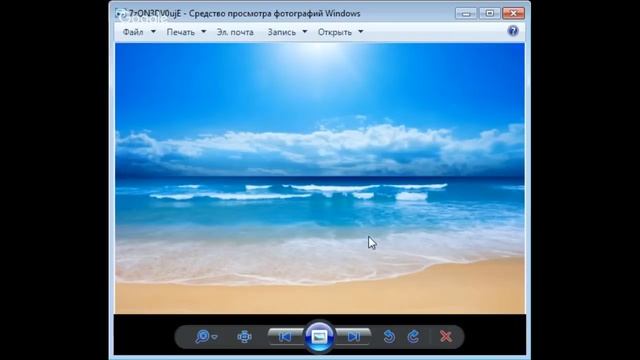
Task: Click the beach photo image
Action: pyautogui.click(x=320, y=178)
